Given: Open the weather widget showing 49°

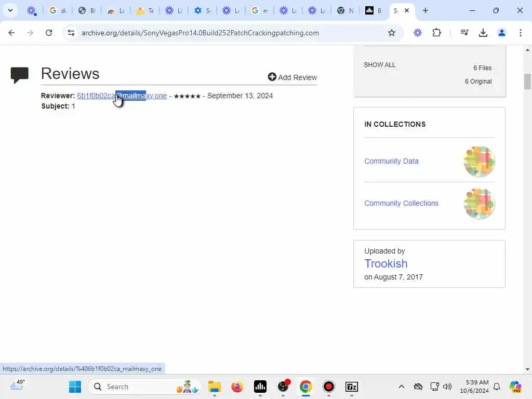Looking at the screenshot, I should 17,385.
